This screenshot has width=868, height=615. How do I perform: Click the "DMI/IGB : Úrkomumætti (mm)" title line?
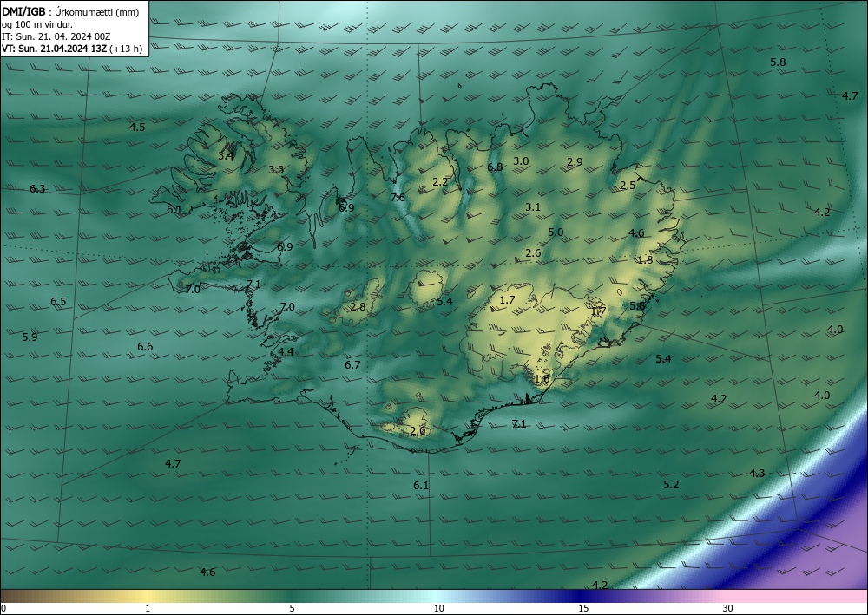tap(70, 12)
